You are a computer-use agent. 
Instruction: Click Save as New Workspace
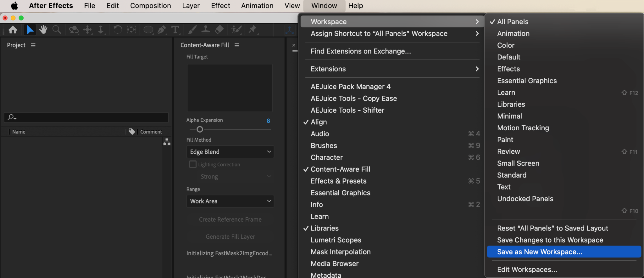click(540, 252)
